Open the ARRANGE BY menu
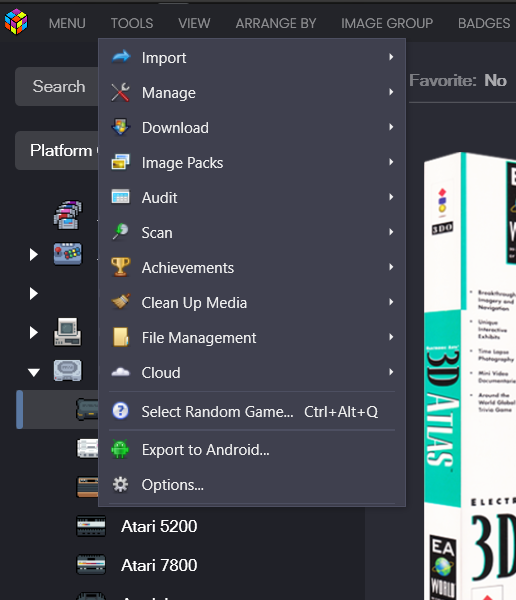The image size is (516, 600). coord(276,23)
